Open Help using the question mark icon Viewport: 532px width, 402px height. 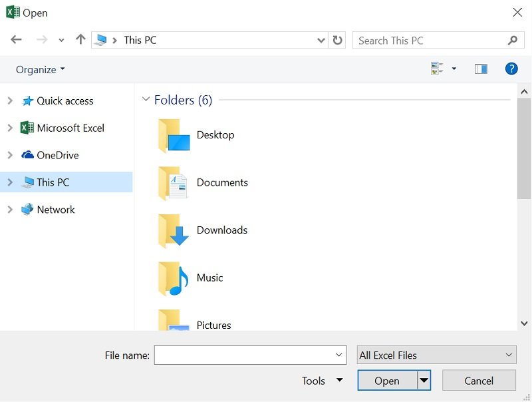(x=511, y=69)
